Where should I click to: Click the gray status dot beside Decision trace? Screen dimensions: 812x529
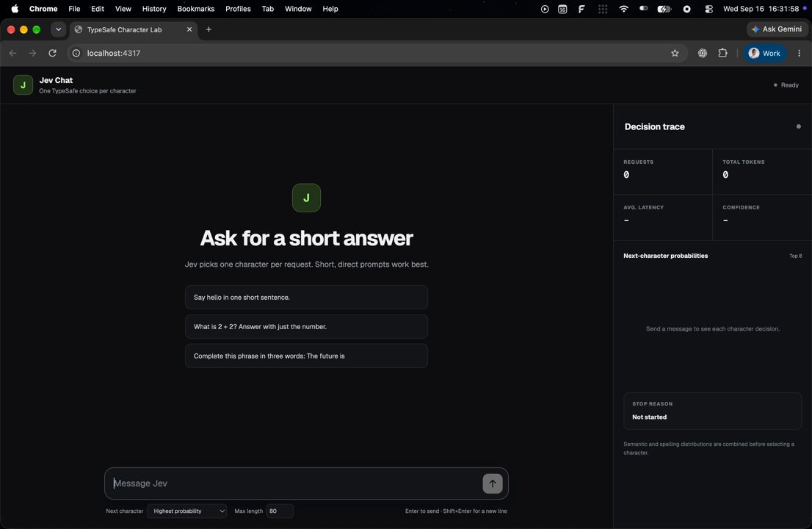pos(799,126)
